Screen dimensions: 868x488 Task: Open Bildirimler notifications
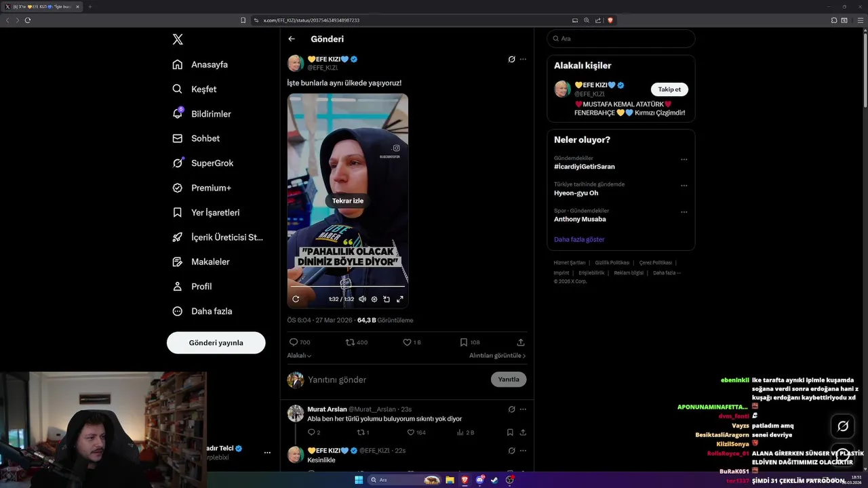click(x=201, y=114)
